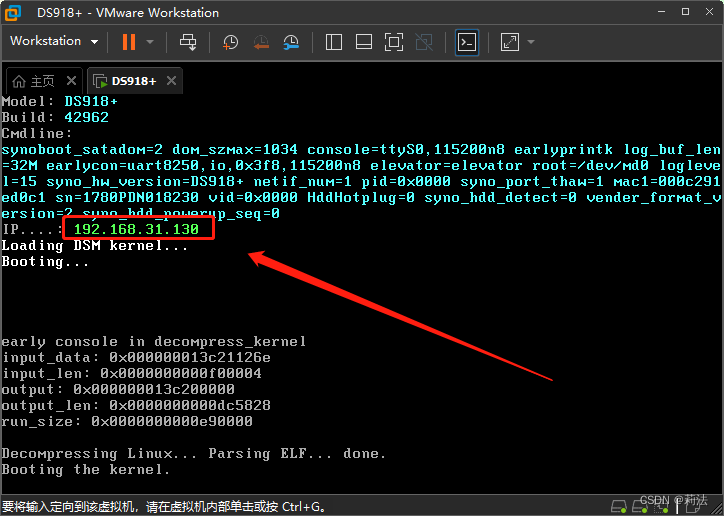Click the revert to snapshot icon
Image resolution: width=724 pixels, height=516 pixels.
pos(261,42)
